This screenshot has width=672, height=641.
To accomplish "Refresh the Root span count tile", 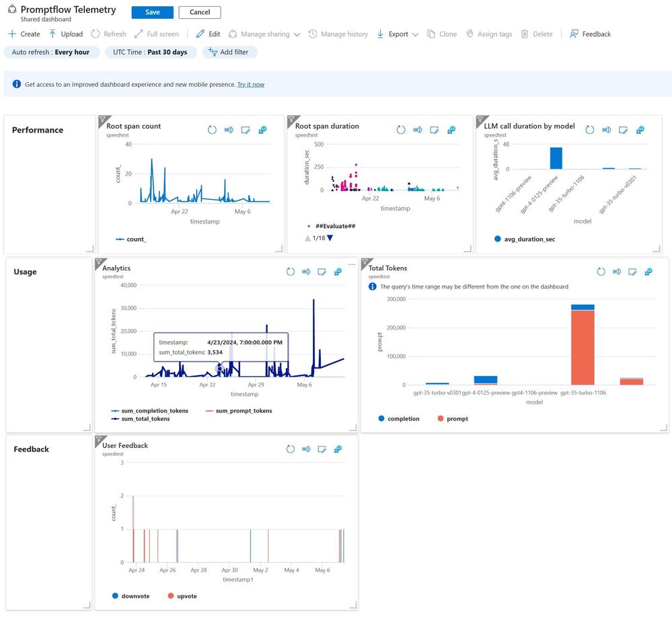I will point(212,130).
